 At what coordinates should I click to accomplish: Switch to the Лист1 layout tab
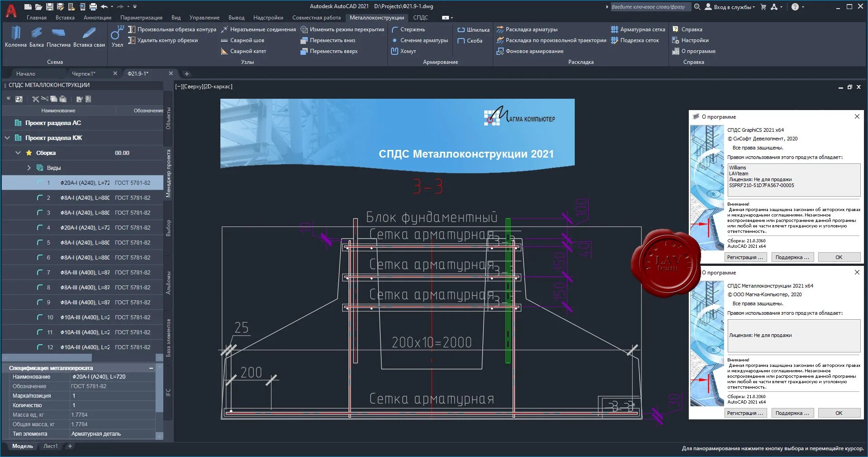(x=51, y=446)
